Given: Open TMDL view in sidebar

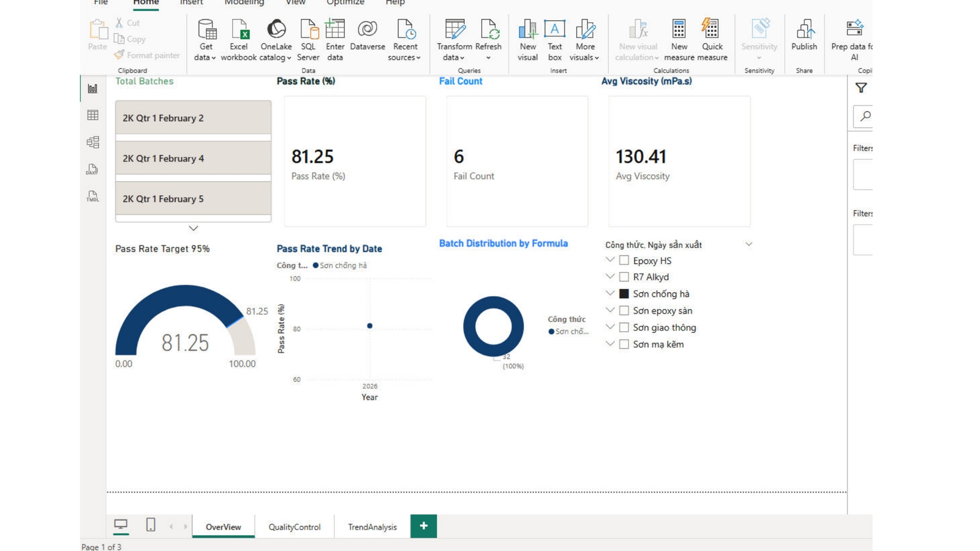Looking at the screenshot, I should 92,197.
